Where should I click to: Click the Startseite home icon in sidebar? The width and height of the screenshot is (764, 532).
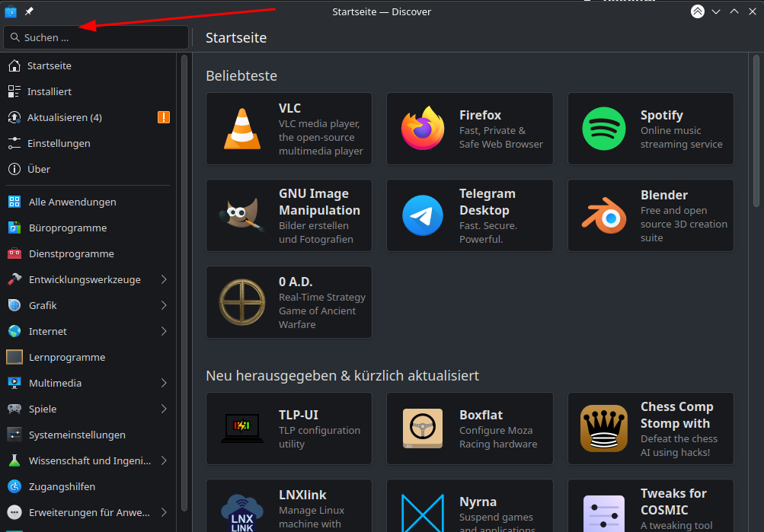(14, 65)
